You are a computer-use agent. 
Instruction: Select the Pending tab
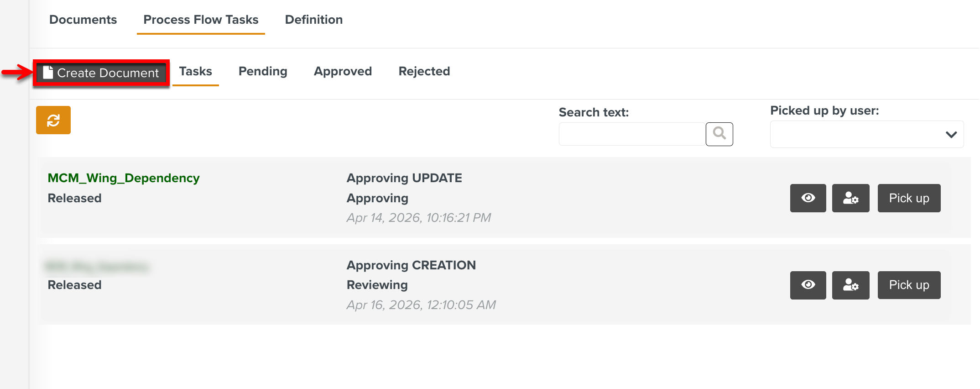(x=262, y=71)
